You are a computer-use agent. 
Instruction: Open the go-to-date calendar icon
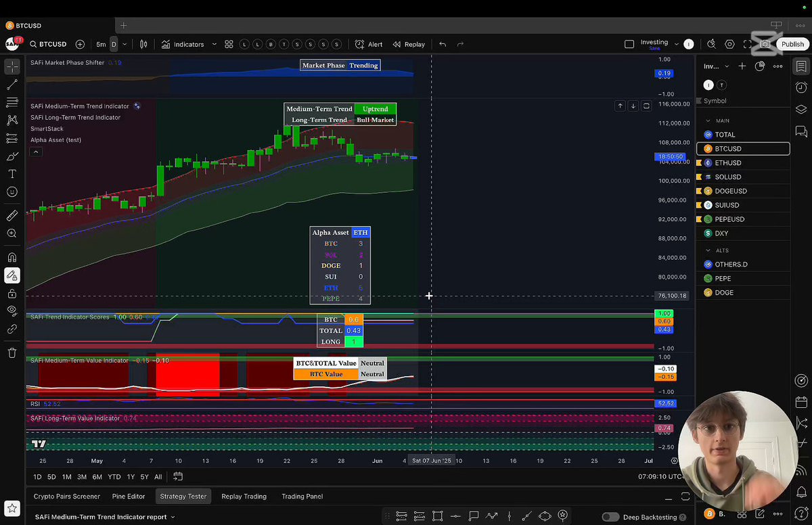(x=178, y=477)
